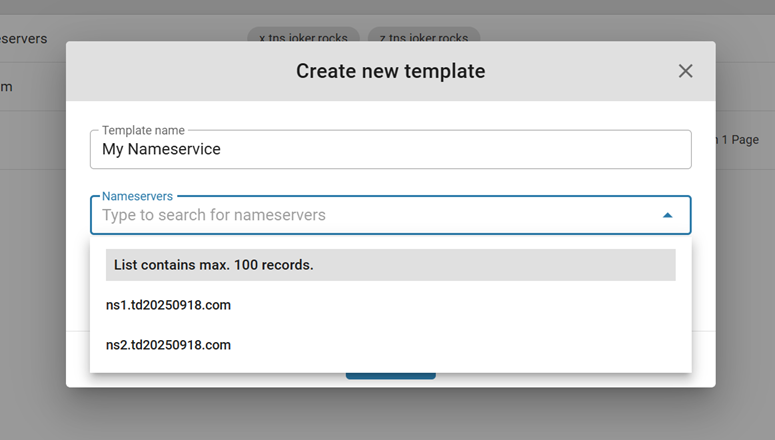Viewport: 775px width, 440px height.
Task: Click the 'Template name' floating label
Action: 144,130
